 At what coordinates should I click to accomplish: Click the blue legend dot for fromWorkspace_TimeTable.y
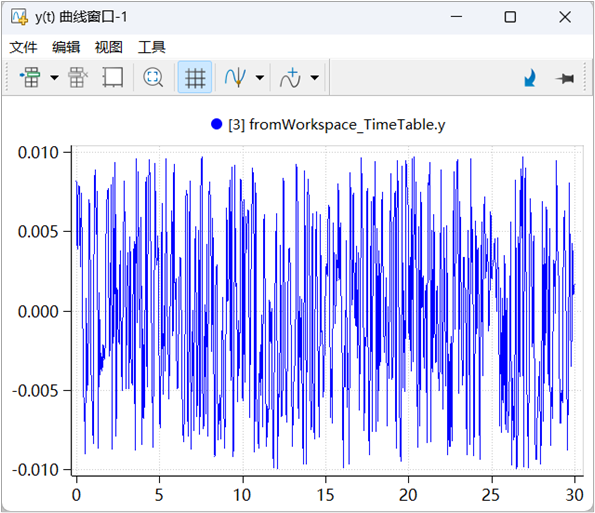click(x=216, y=124)
